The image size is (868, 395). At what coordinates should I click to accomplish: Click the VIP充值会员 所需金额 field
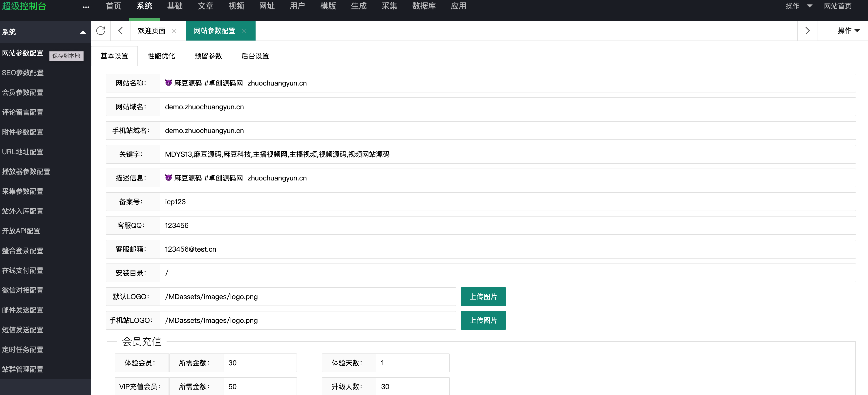260,386
